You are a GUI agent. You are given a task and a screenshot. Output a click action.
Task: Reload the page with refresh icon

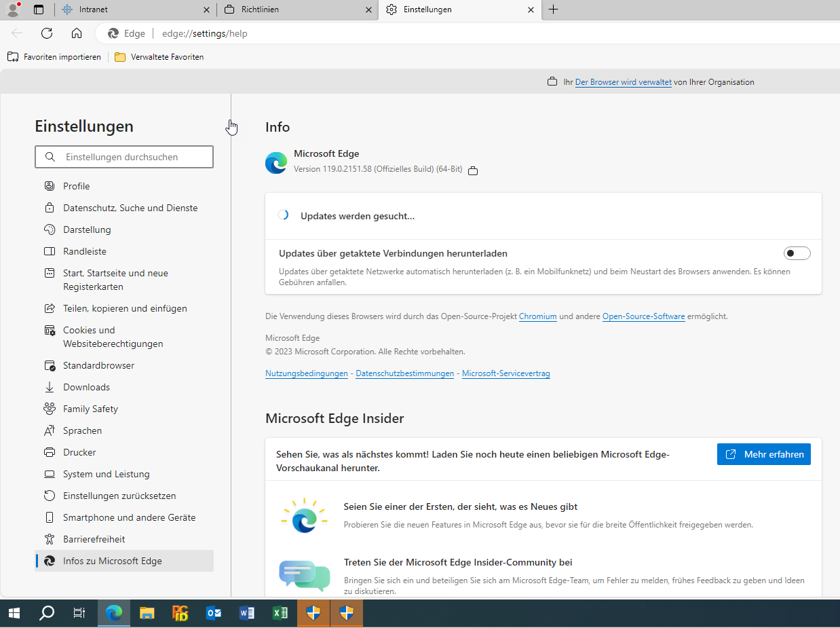tap(47, 33)
